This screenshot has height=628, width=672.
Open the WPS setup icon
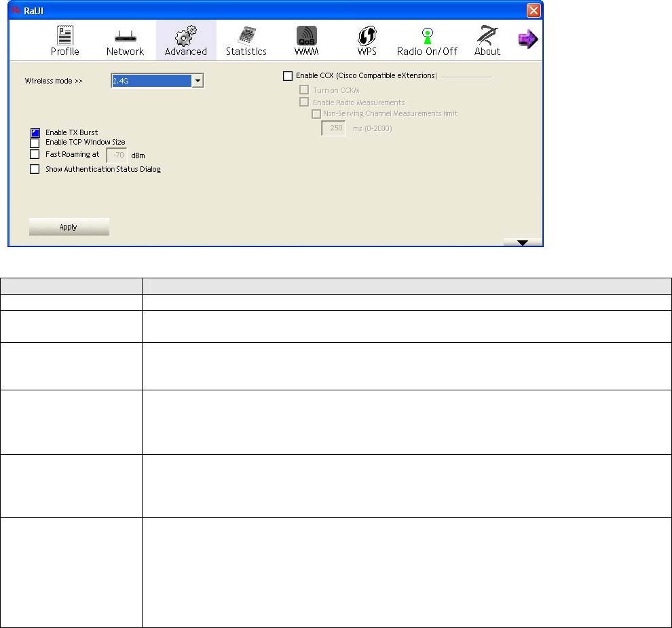coord(367,35)
